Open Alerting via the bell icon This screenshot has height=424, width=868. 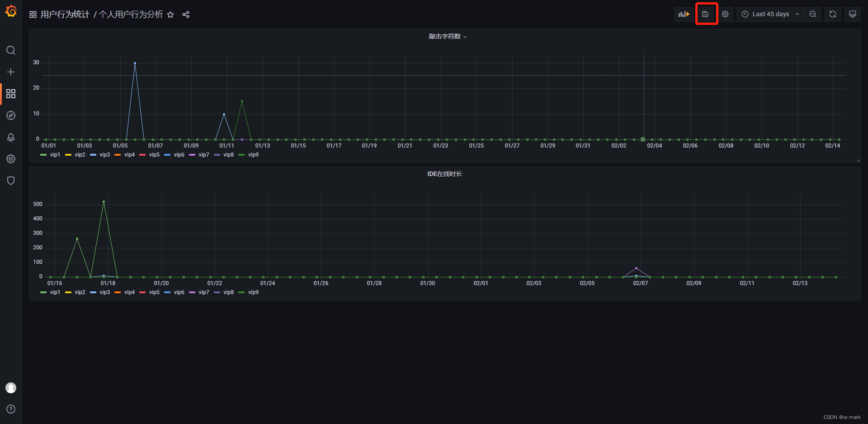[11, 137]
